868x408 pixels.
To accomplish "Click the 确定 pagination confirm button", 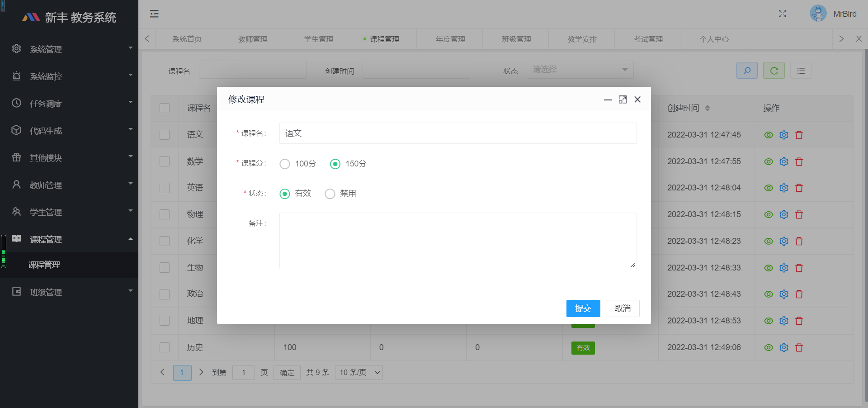I will [287, 372].
